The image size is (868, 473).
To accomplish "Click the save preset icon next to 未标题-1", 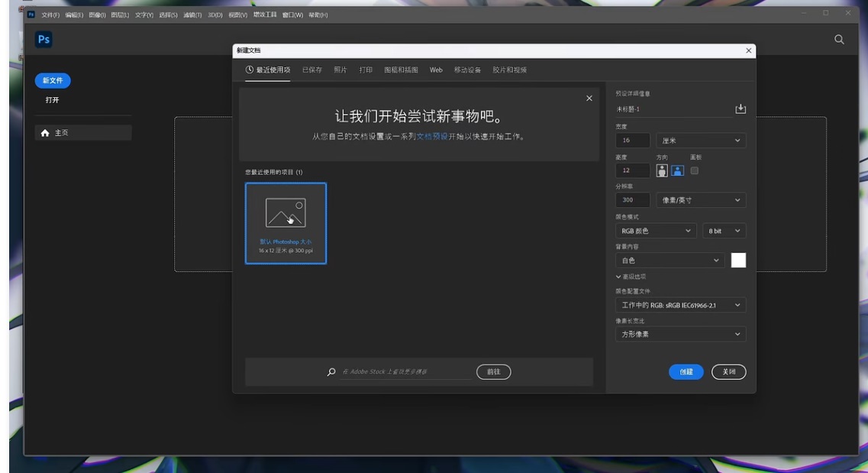I will [740, 109].
